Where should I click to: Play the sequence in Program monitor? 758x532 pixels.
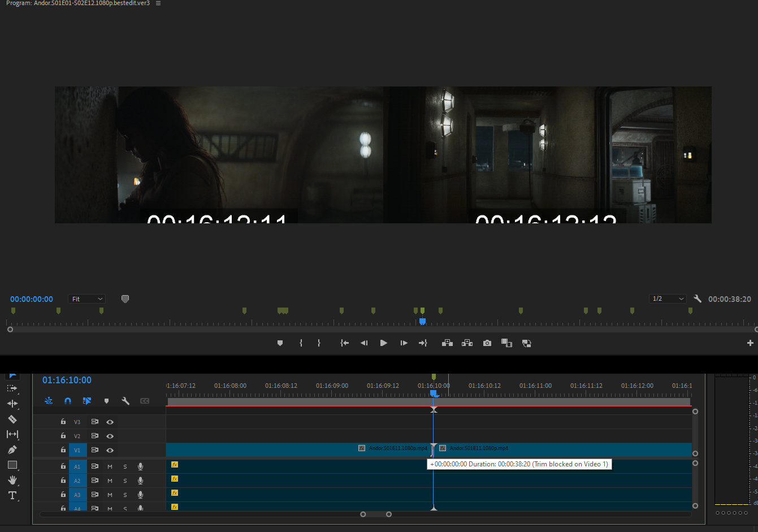coord(383,343)
